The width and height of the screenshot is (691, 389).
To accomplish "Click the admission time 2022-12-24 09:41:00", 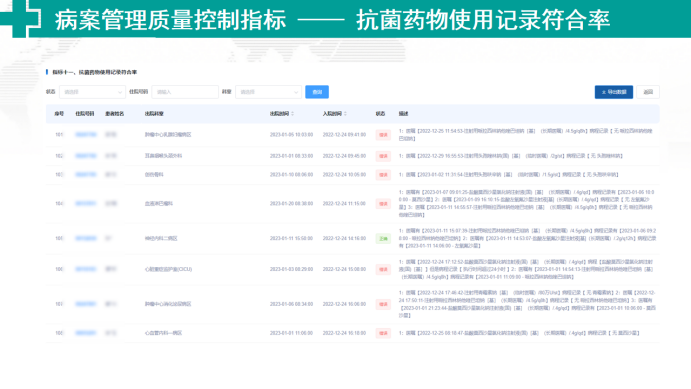I will point(344,135).
